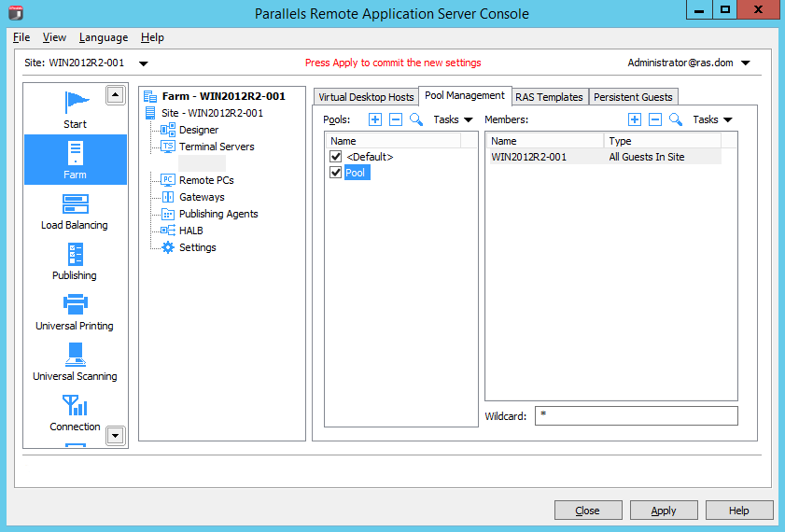
Task: Toggle the <Default> pool checkbox
Action: click(336, 157)
